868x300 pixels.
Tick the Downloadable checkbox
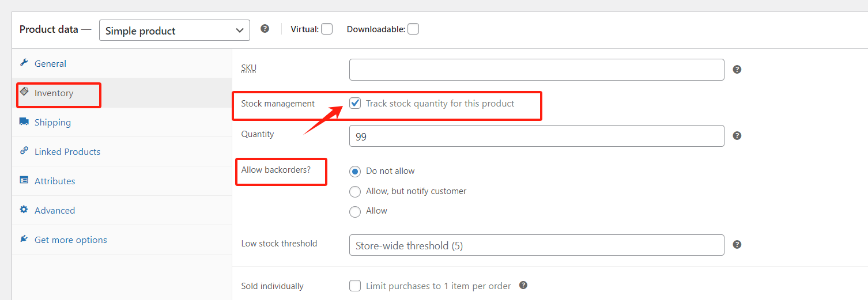tap(413, 29)
